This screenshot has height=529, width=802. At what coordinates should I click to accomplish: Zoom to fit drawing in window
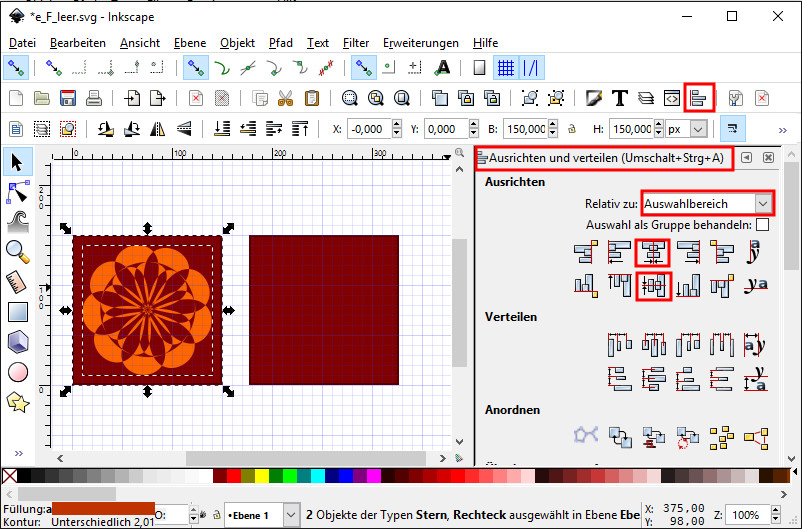(376, 98)
